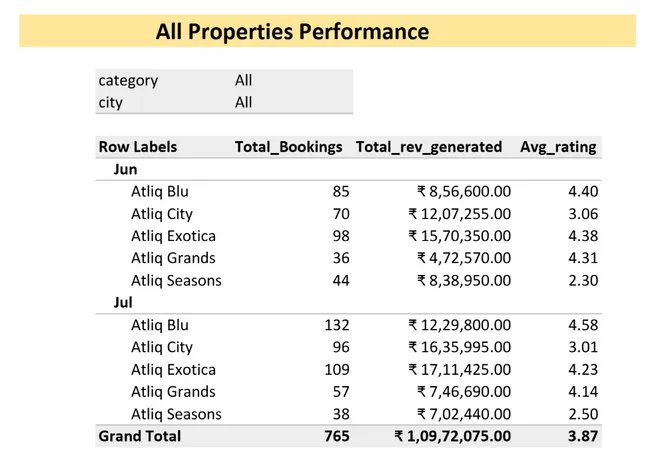Open the category filter's All value

[244, 80]
